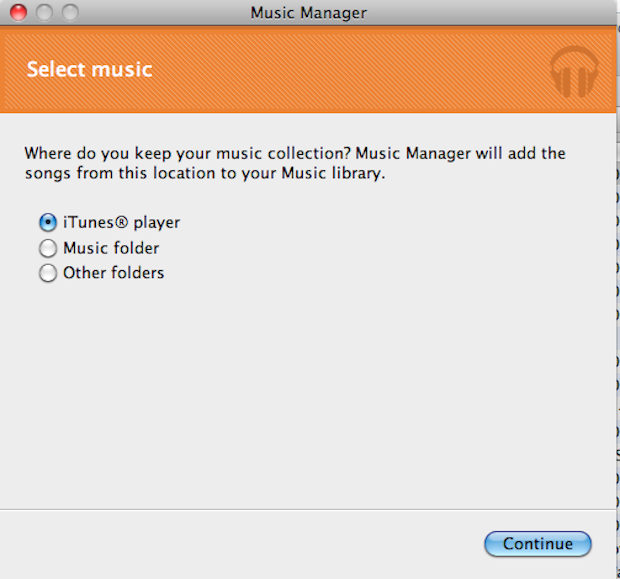Click the Other folders text label
This screenshot has height=579, width=620.
(x=113, y=272)
